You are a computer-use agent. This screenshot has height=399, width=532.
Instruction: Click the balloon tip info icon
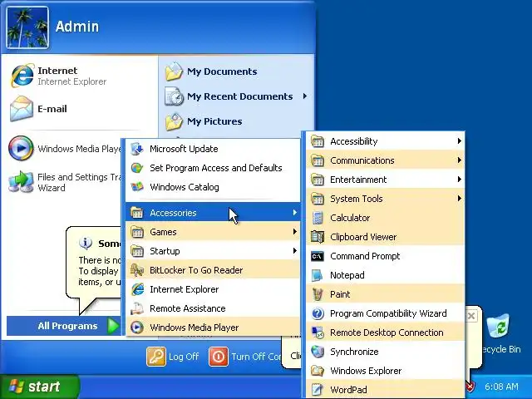coord(86,243)
